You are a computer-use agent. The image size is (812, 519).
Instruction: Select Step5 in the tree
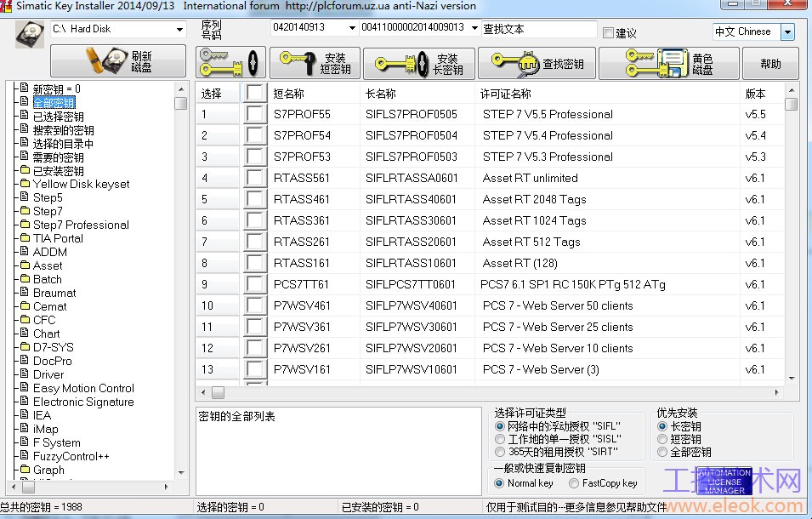click(x=48, y=197)
